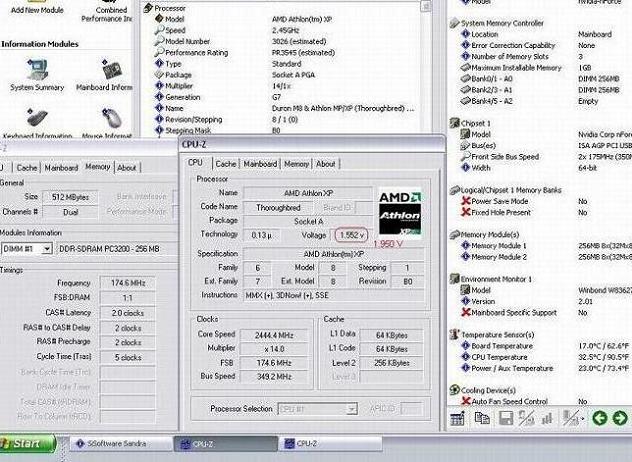This screenshot has width=632, height=462.
Task: Click the red X beside Power Save Mode
Action: click(466, 201)
